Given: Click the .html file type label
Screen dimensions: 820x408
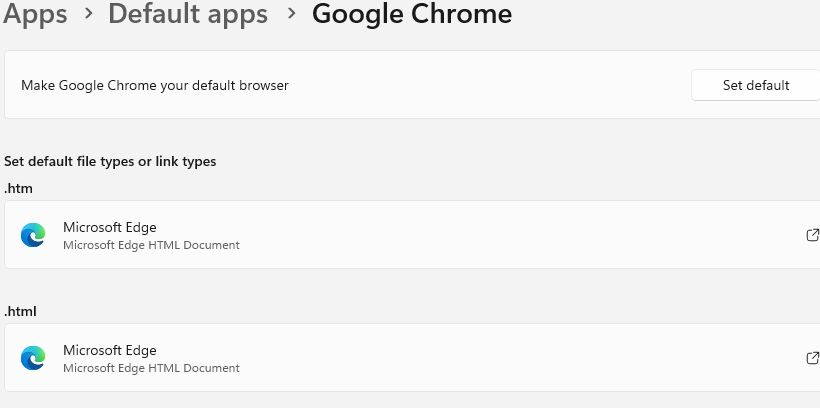Looking at the screenshot, I should click(21, 311).
